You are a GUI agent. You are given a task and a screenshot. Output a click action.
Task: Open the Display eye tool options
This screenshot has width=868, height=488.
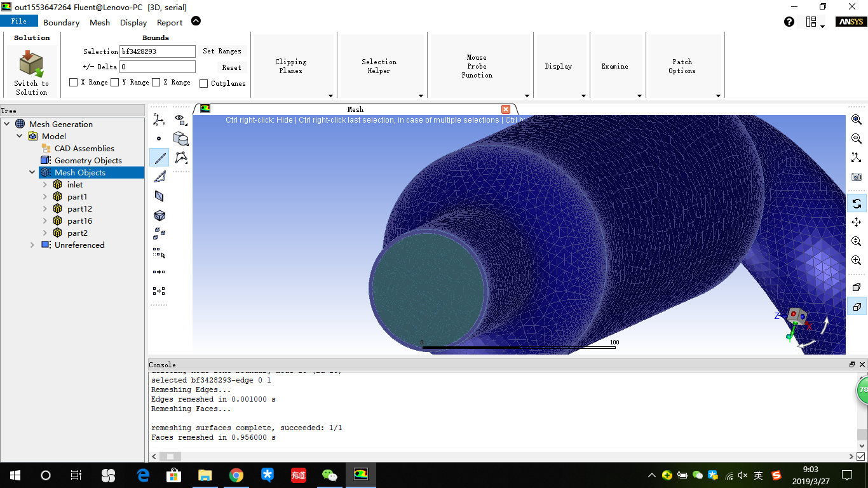181,119
